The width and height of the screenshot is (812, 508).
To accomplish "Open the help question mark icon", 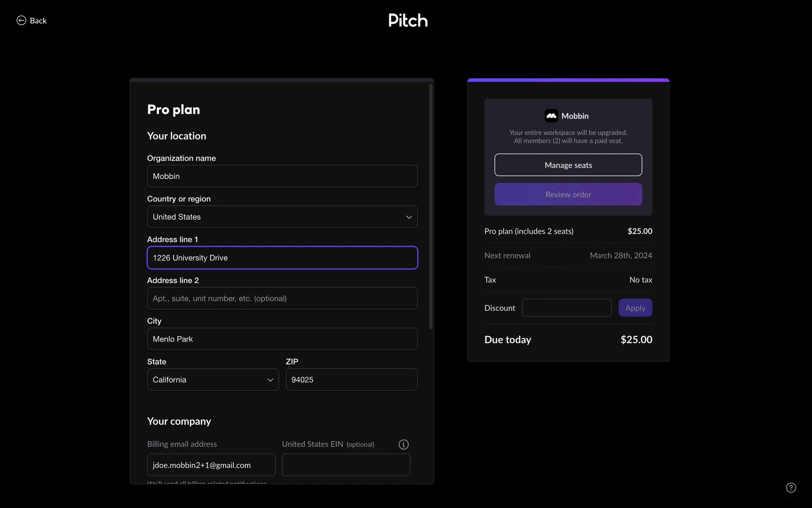I will point(791,488).
